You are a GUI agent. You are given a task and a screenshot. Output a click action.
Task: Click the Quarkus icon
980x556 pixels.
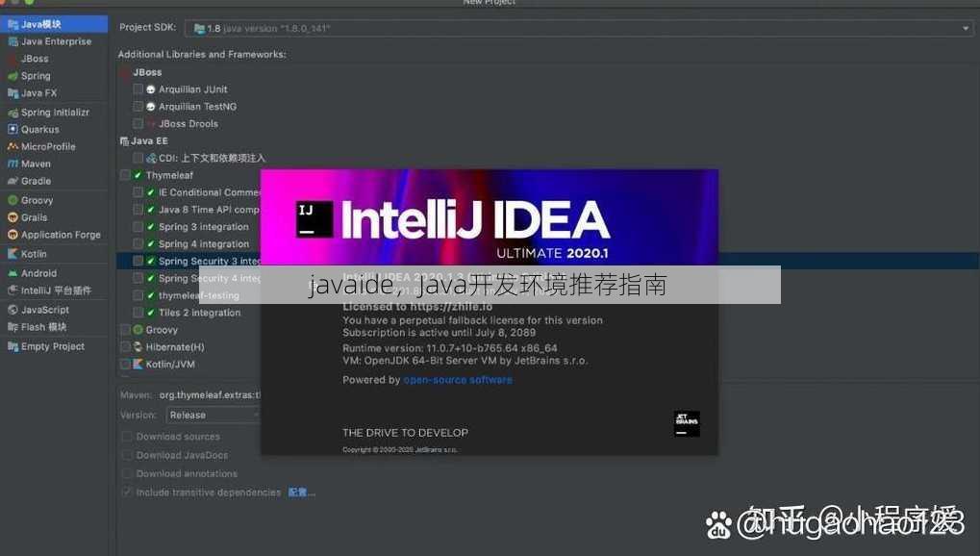(13, 130)
